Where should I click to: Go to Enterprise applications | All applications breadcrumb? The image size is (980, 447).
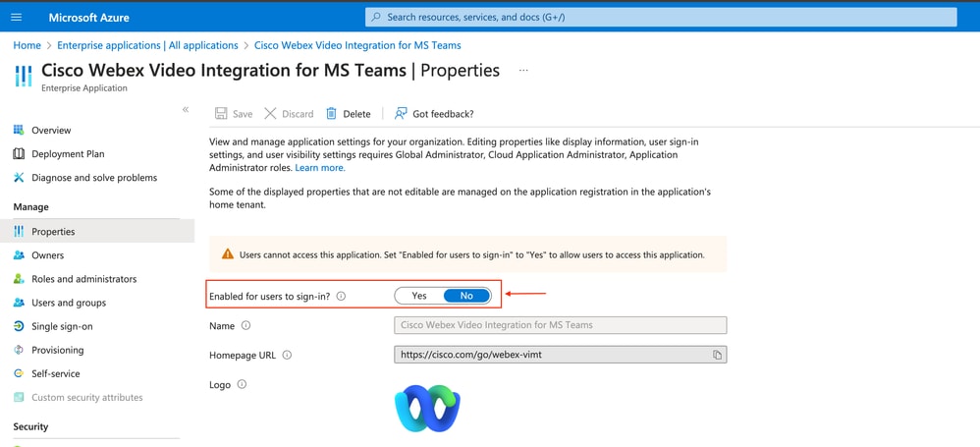tap(147, 45)
